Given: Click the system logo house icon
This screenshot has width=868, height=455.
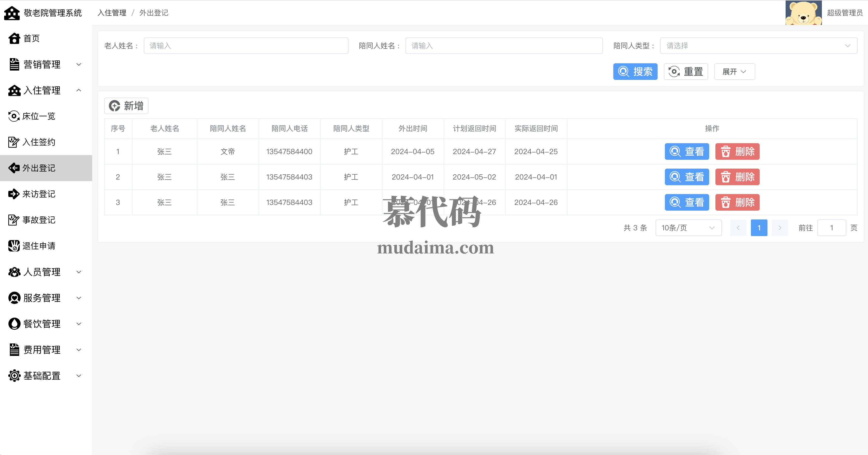Looking at the screenshot, I should point(12,13).
